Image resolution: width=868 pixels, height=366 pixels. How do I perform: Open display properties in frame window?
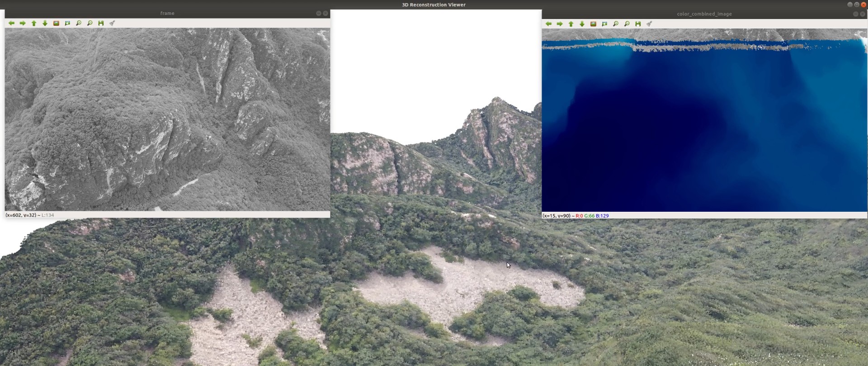click(112, 23)
